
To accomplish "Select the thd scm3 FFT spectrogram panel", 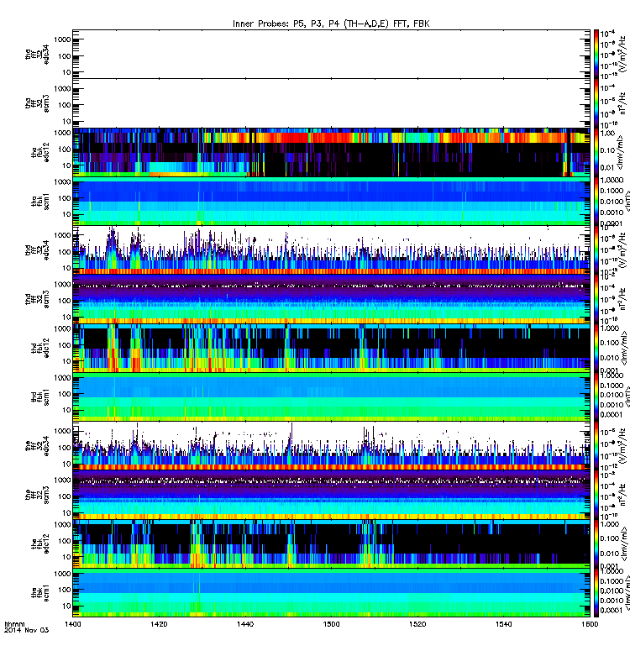I will coord(331,299).
